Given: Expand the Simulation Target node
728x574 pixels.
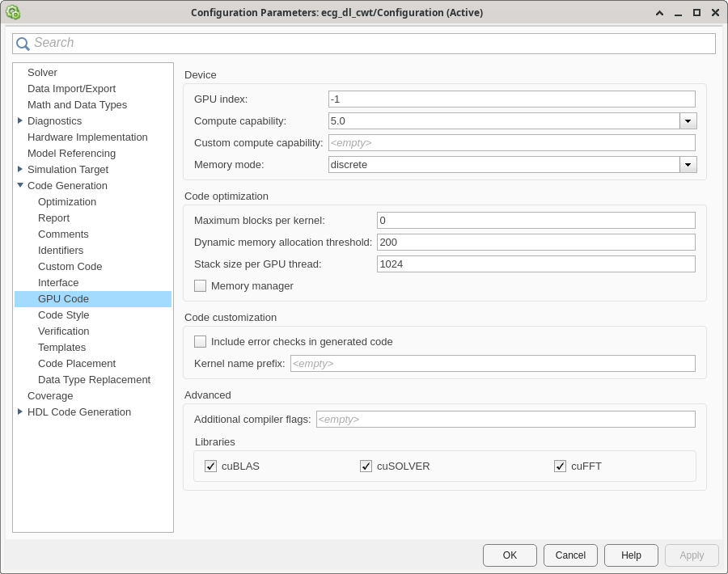Looking at the screenshot, I should (x=20, y=169).
